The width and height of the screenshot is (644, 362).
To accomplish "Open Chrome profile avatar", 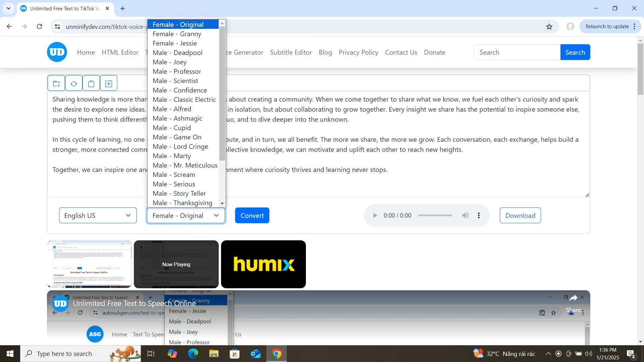I will (570, 26).
